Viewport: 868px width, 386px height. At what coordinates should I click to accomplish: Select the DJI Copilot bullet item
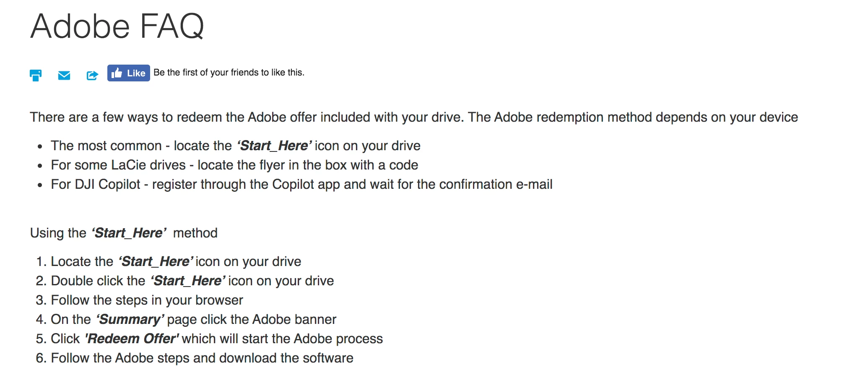[x=301, y=184]
